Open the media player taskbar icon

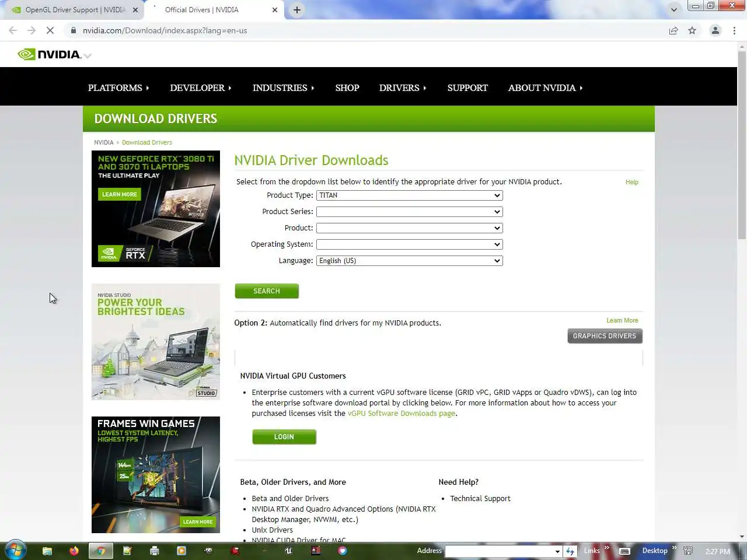[x=181, y=551]
